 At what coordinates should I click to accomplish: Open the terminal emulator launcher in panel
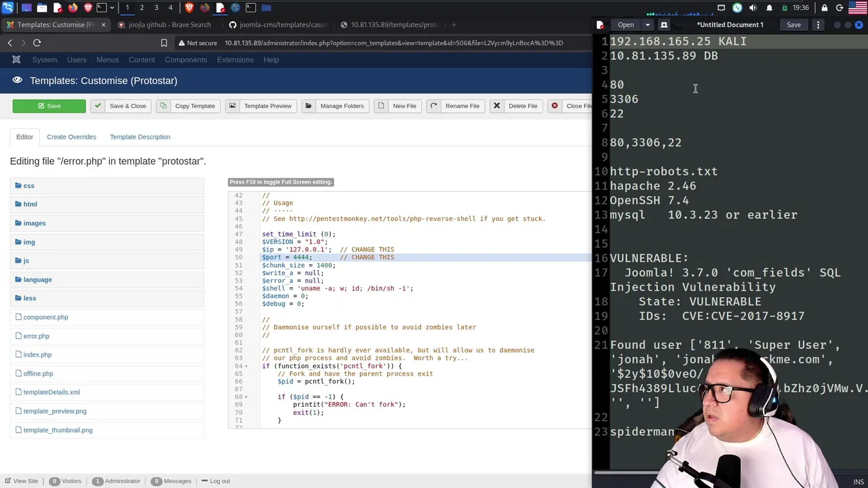(x=101, y=7)
